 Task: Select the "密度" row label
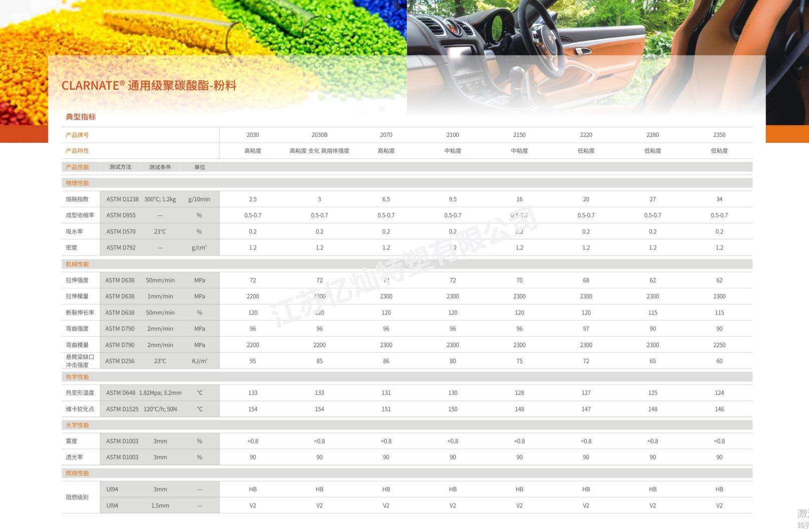click(72, 247)
